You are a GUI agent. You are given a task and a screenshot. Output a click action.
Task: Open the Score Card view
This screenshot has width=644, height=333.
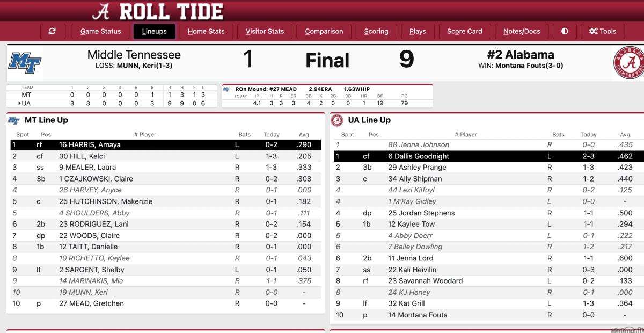(x=465, y=31)
